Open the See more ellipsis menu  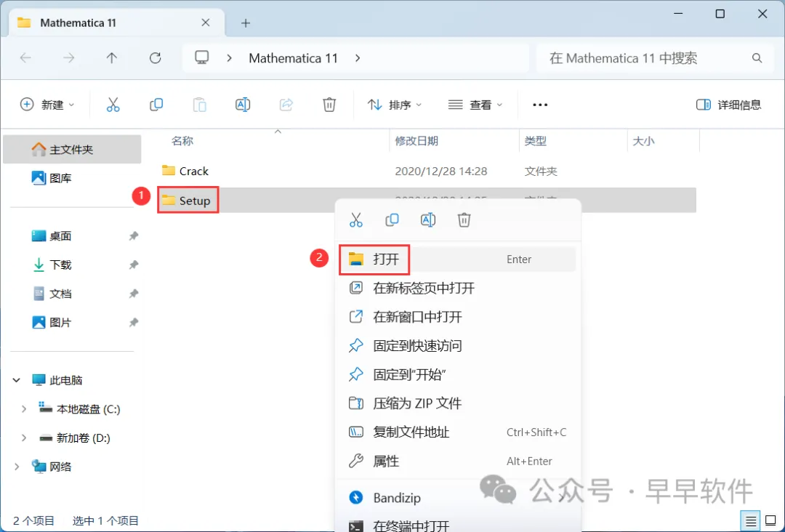540,105
